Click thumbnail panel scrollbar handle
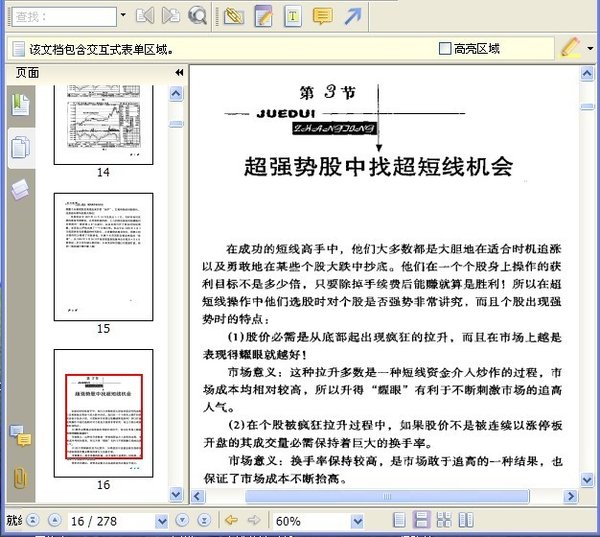 pyautogui.click(x=176, y=124)
